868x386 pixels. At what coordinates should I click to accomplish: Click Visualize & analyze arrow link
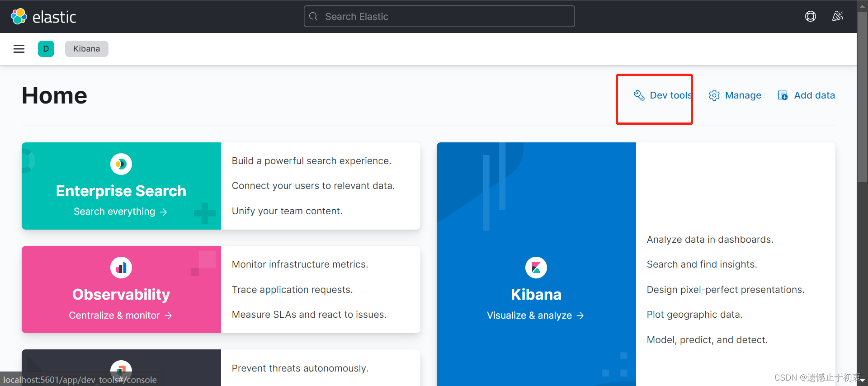[535, 315]
